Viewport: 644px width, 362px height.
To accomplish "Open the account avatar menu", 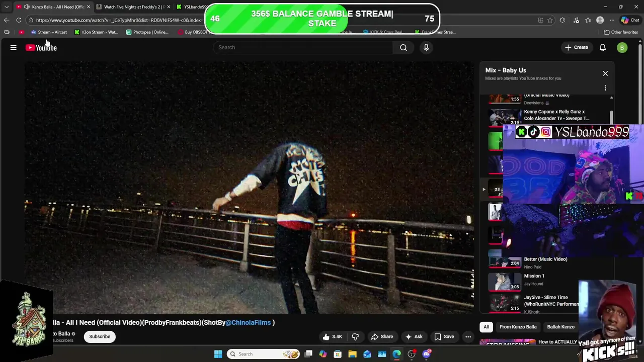I will tap(622, 48).
